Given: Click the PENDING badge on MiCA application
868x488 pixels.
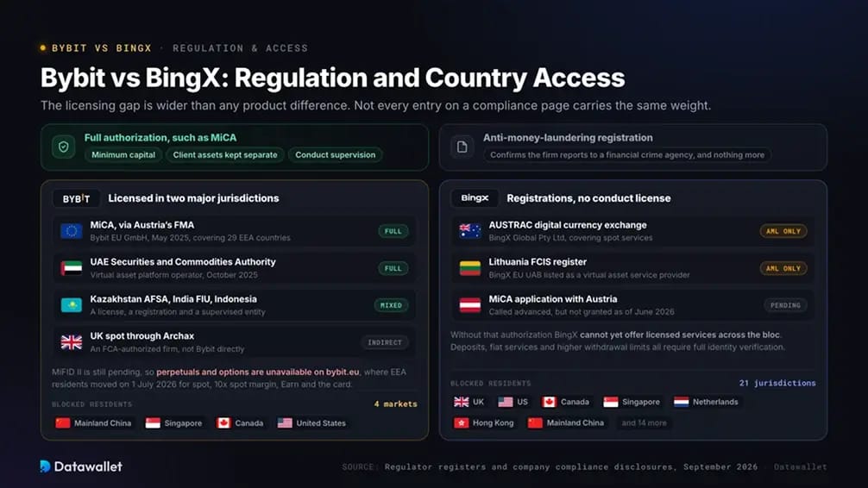Looking at the screenshot, I should 785,305.
